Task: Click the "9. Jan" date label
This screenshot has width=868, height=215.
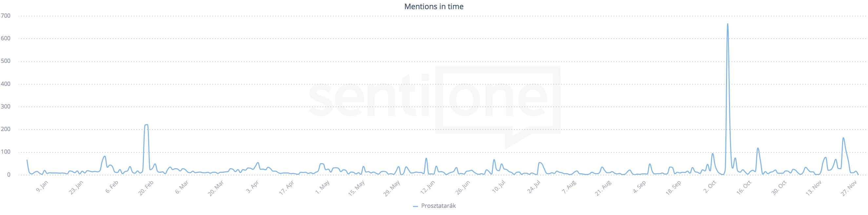Action: [42, 186]
